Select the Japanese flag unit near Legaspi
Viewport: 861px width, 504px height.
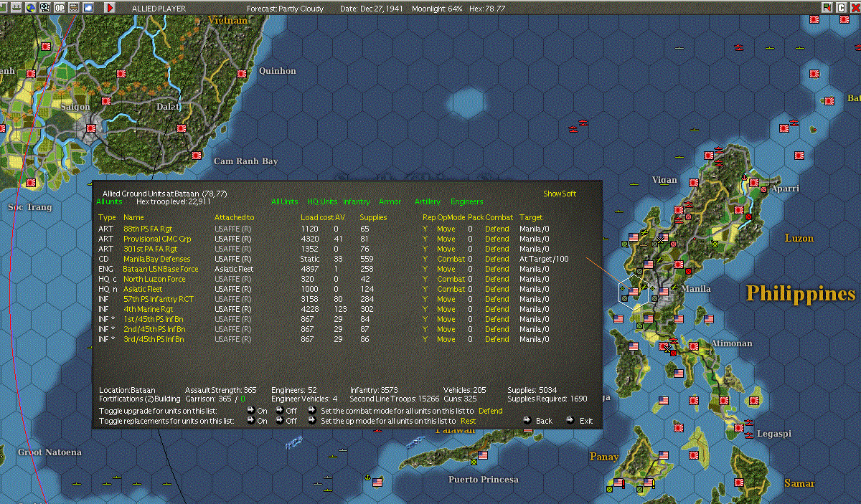click(738, 427)
